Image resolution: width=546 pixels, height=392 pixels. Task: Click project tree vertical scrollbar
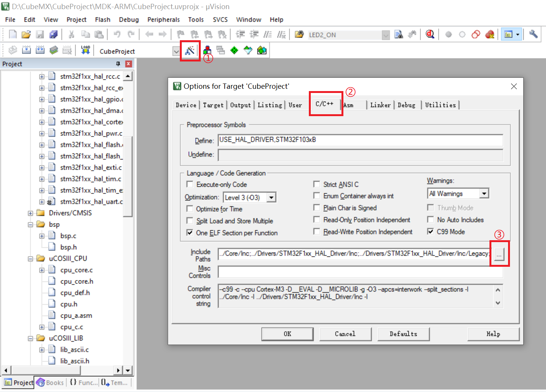click(x=128, y=176)
